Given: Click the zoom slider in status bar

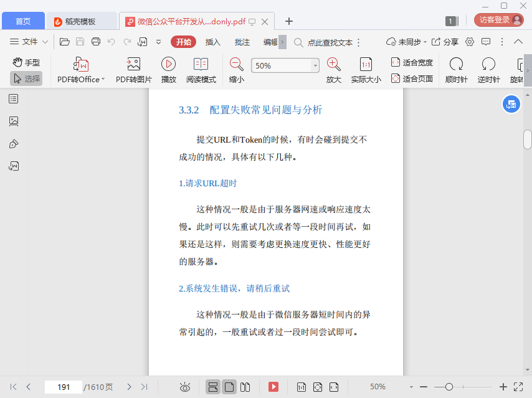Looking at the screenshot, I should click(449, 387).
